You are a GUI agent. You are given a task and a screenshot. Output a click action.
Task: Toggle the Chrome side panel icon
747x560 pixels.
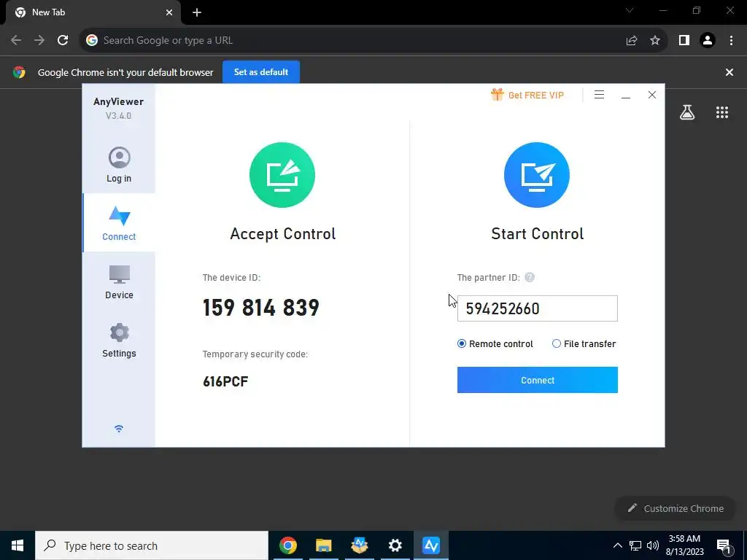(684, 40)
